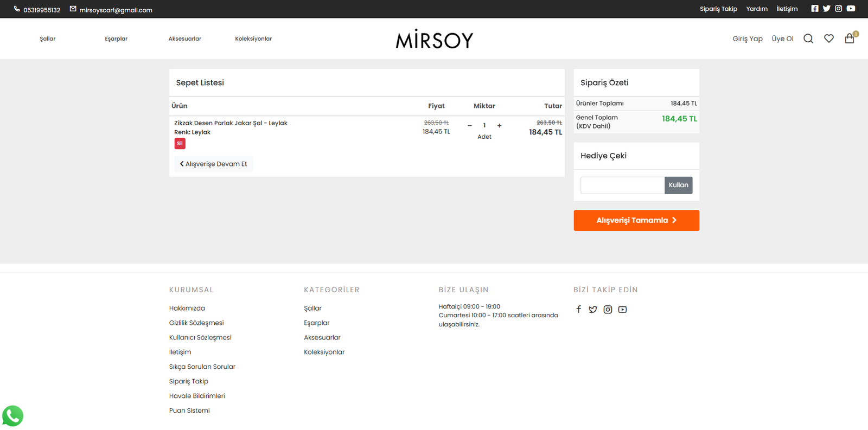Screen dimensions: 868x430
Task: Open the Eşarplar menu
Action: point(116,39)
